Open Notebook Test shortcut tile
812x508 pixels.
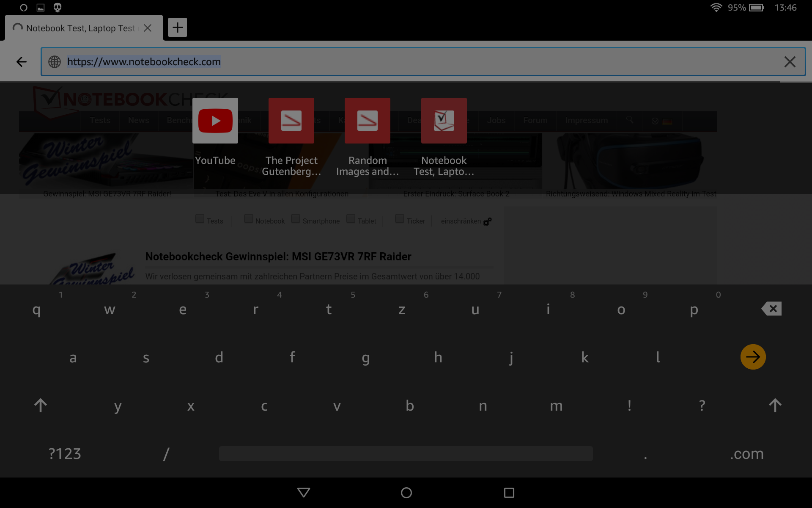click(x=444, y=121)
